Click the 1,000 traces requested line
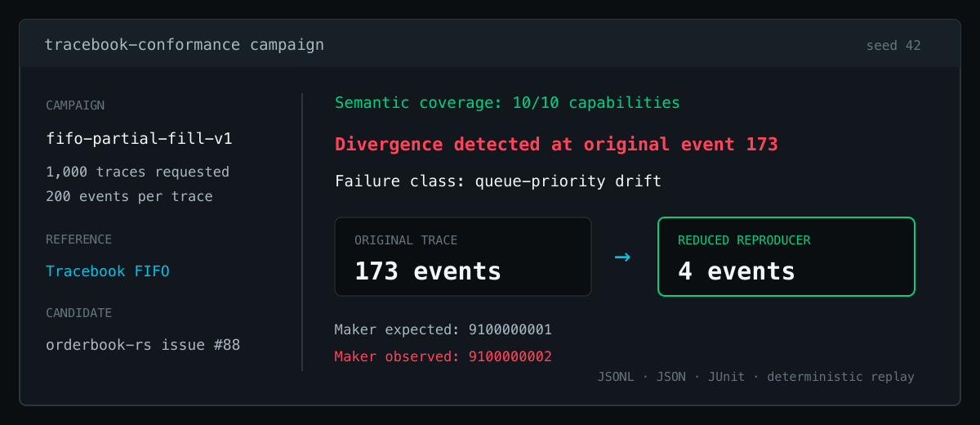 click(137, 172)
